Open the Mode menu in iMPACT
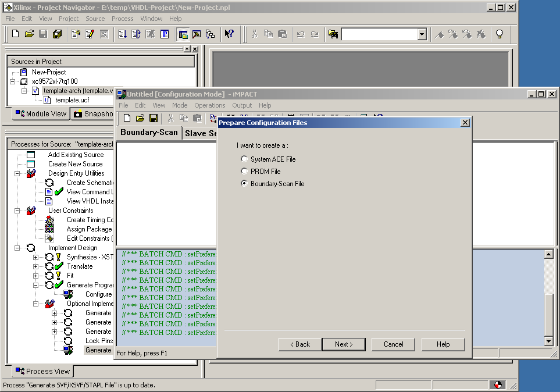This screenshot has height=392, width=560. [x=180, y=105]
